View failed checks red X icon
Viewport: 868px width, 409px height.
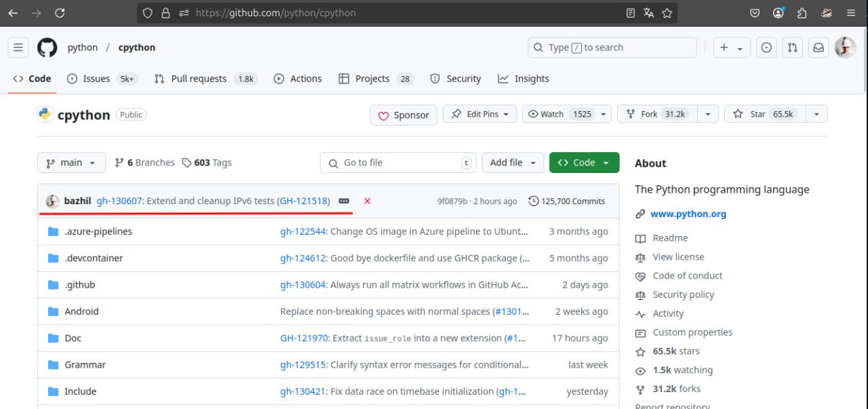pos(367,201)
